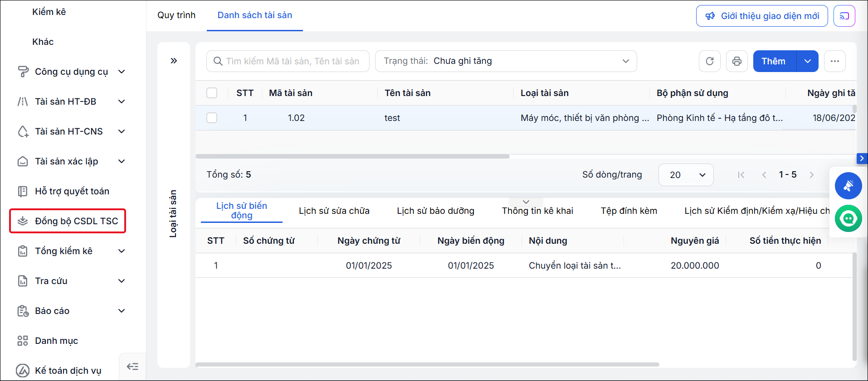868x381 pixels.
Task: Expand the Tài sản xác lập menu chevron
Action: point(122,161)
